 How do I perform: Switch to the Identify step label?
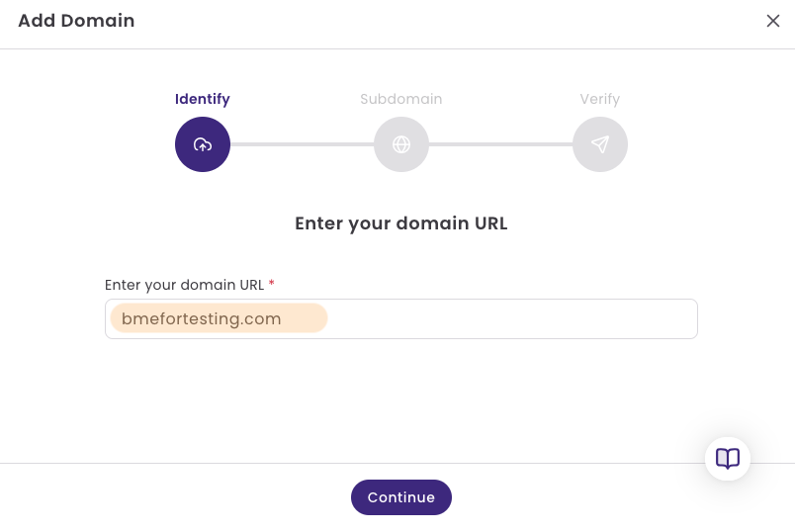click(x=203, y=99)
